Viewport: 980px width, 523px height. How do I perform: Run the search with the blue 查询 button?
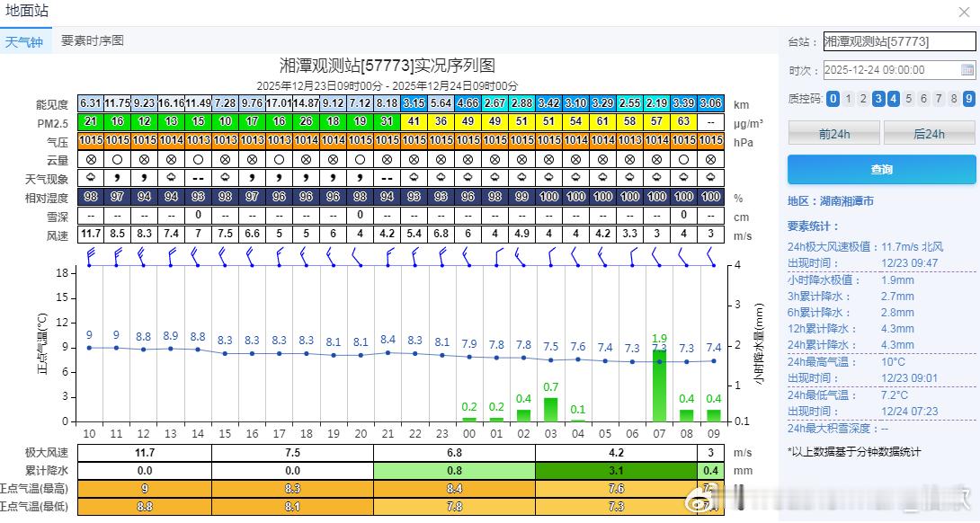pyautogui.click(x=881, y=169)
